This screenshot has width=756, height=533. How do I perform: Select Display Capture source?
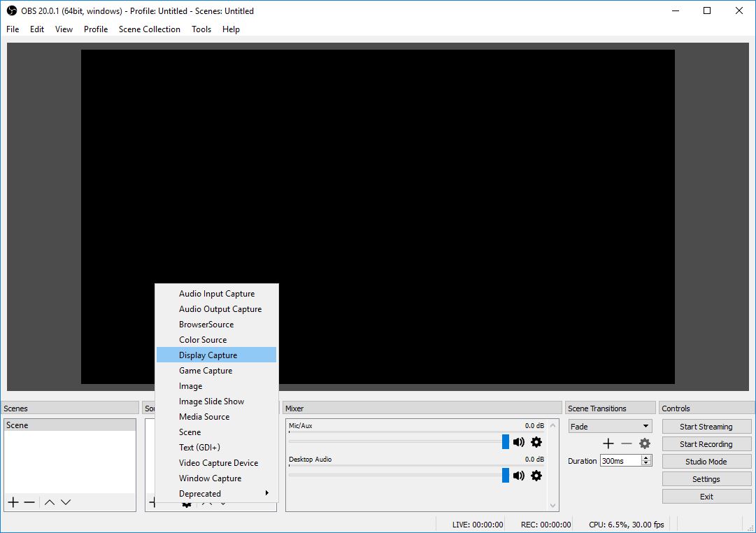216,355
